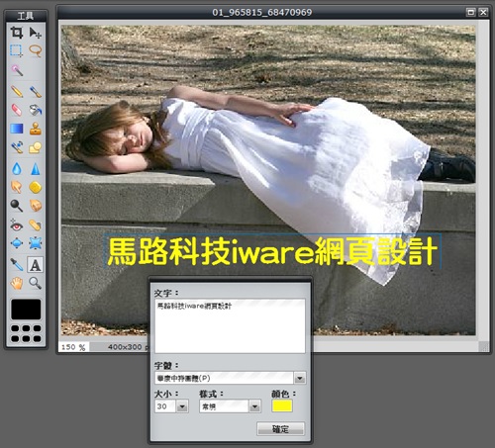Image resolution: width=495 pixels, height=448 pixels.
Task: Select the Hand pan tool
Action: tap(17, 283)
